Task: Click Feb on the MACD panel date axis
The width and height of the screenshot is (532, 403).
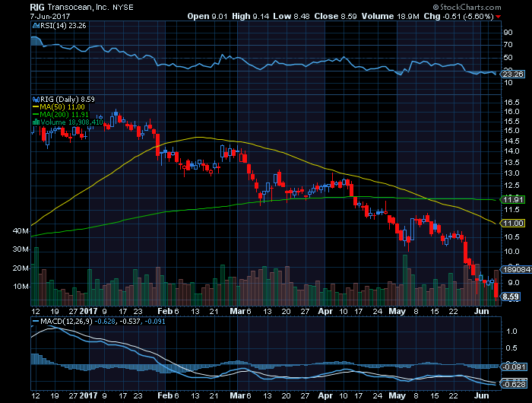Action: tap(165, 396)
